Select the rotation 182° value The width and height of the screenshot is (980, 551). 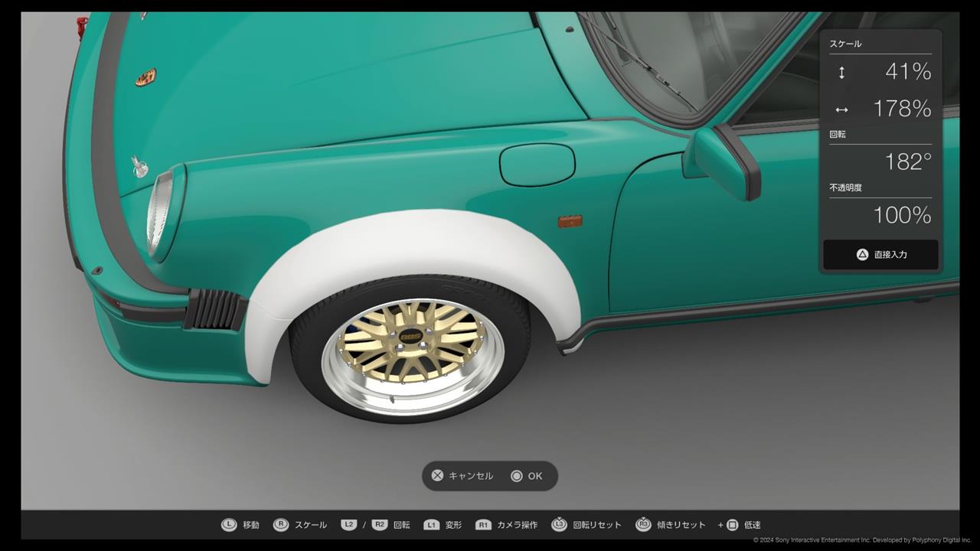tap(908, 161)
